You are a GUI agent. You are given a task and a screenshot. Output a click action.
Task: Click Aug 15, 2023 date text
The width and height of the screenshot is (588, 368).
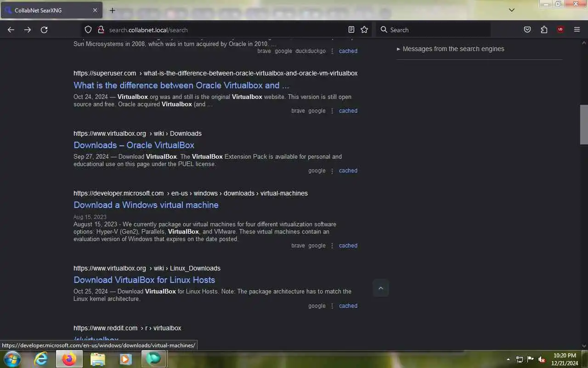pyautogui.click(x=90, y=217)
